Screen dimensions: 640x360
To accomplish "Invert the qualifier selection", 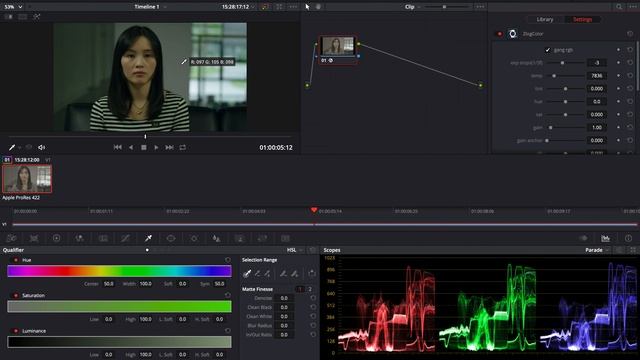I will [312, 273].
